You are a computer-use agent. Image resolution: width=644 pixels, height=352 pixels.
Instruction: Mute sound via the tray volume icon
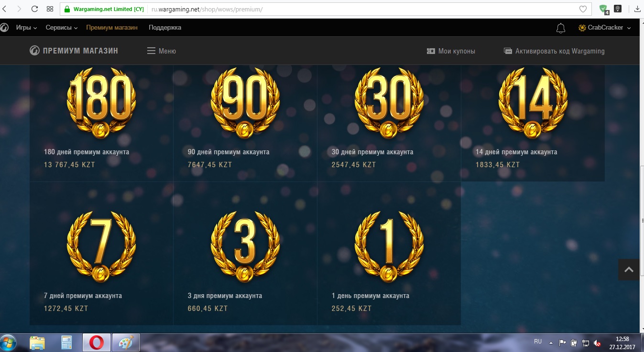pos(597,343)
